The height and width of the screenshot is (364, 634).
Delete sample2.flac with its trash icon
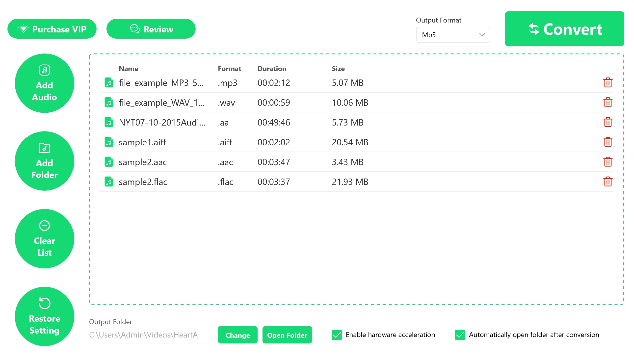(608, 182)
